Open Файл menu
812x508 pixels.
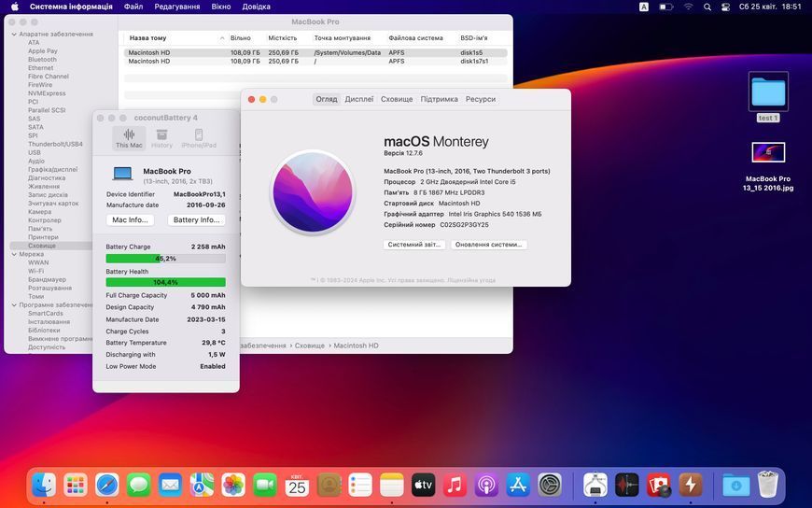click(133, 7)
